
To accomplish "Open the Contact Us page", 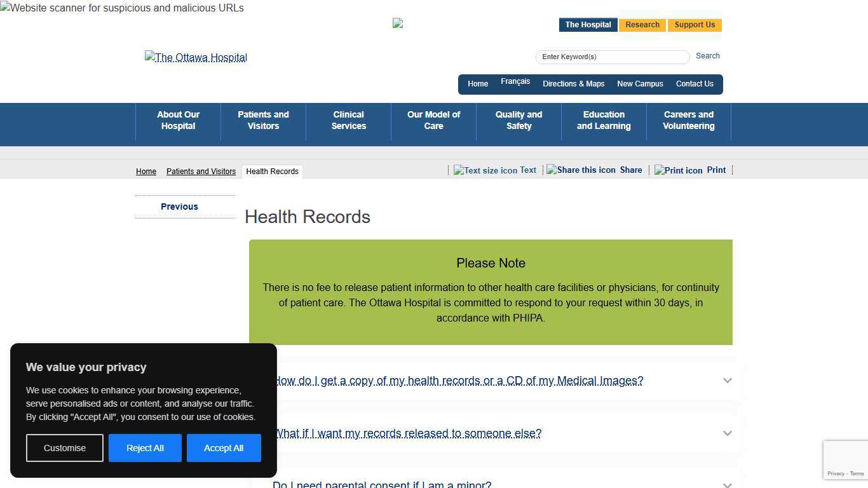I will pyautogui.click(x=695, y=84).
